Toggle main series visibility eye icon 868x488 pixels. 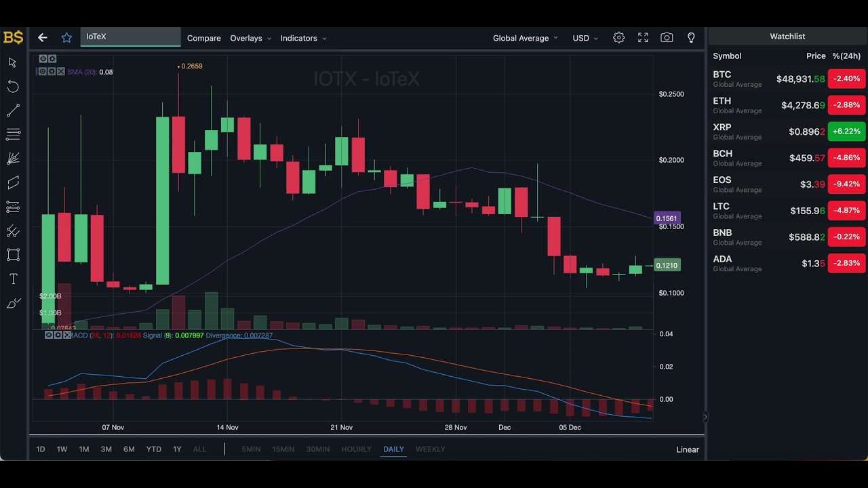tap(43, 59)
